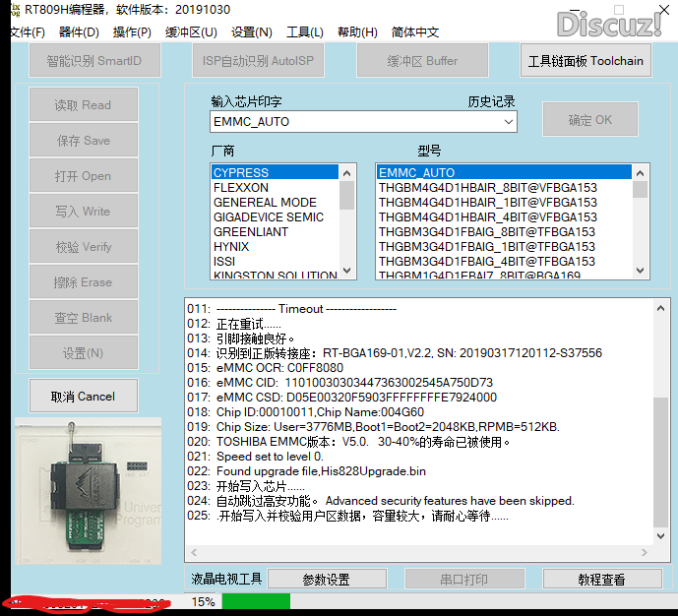The width and height of the screenshot is (678, 616).
Task: Select GENEREAL MODE in the manufacturer list
Action: click(x=275, y=203)
